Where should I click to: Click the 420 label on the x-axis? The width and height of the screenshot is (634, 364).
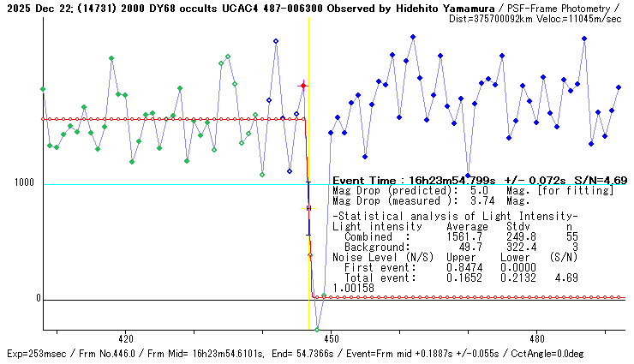pos(125,338)
